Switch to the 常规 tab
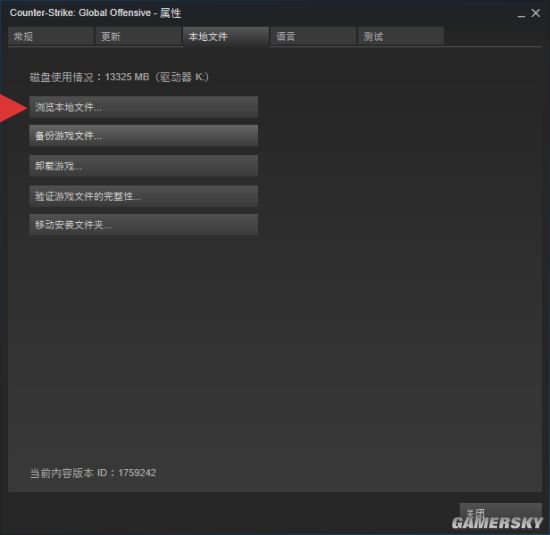Screen dimensions: 550x535 [x=51, y=36]
